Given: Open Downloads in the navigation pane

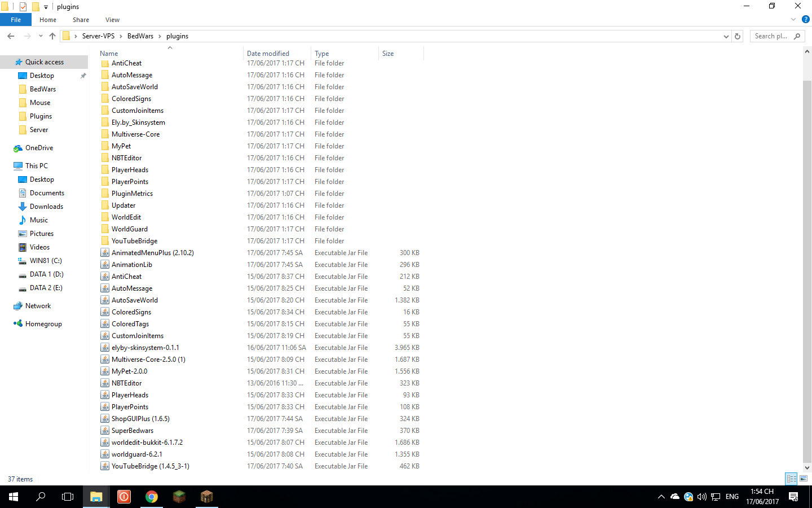Looking at the screenshot, I should (46, 207).
